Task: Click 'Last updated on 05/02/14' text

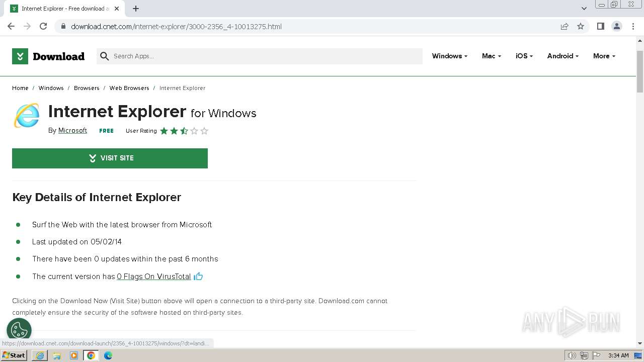Action: 77,242
